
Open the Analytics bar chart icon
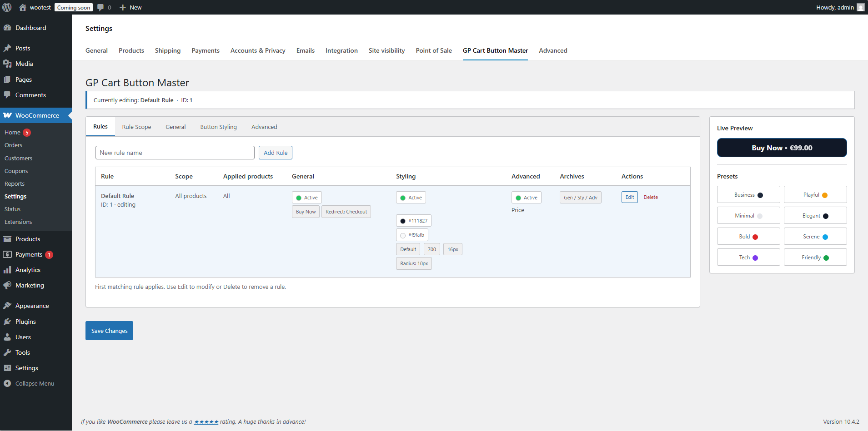coord(7,270)
